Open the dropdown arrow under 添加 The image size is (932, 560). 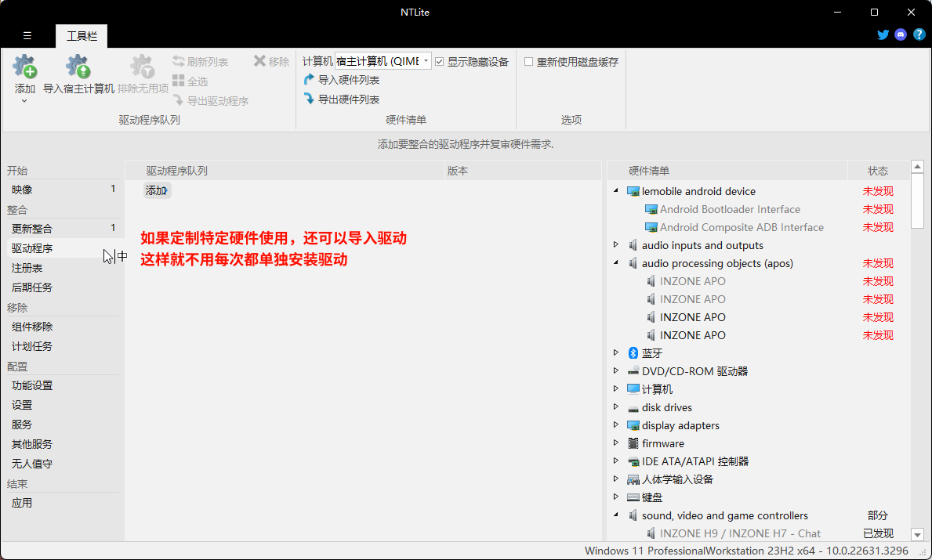coord(24,101)
